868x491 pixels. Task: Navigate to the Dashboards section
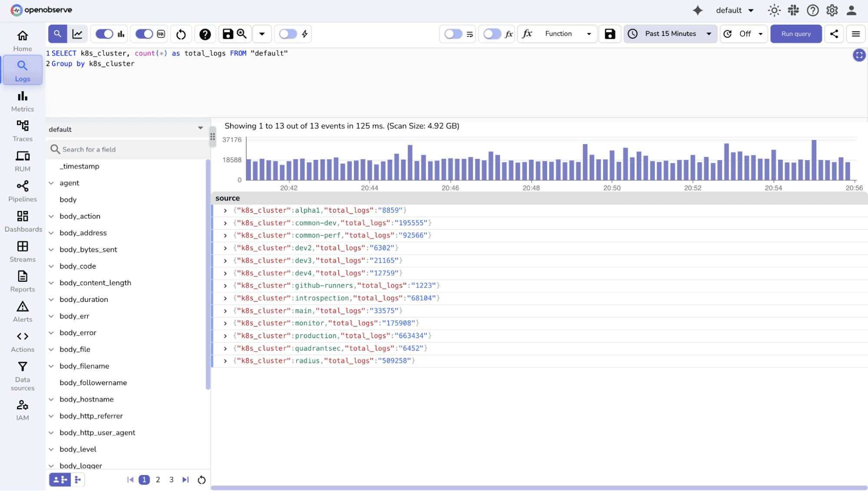22,221
